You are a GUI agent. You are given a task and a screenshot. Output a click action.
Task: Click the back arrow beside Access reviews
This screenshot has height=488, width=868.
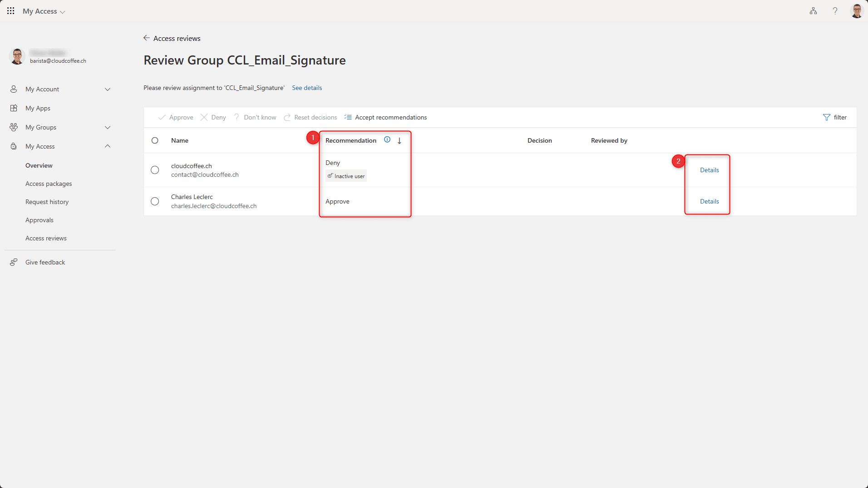(x=147, y=38)
